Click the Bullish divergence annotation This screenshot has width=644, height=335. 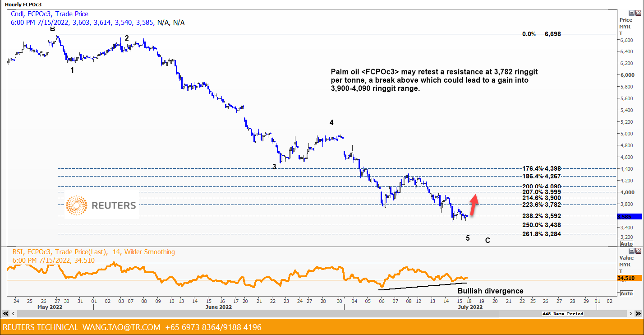[491, 291]
